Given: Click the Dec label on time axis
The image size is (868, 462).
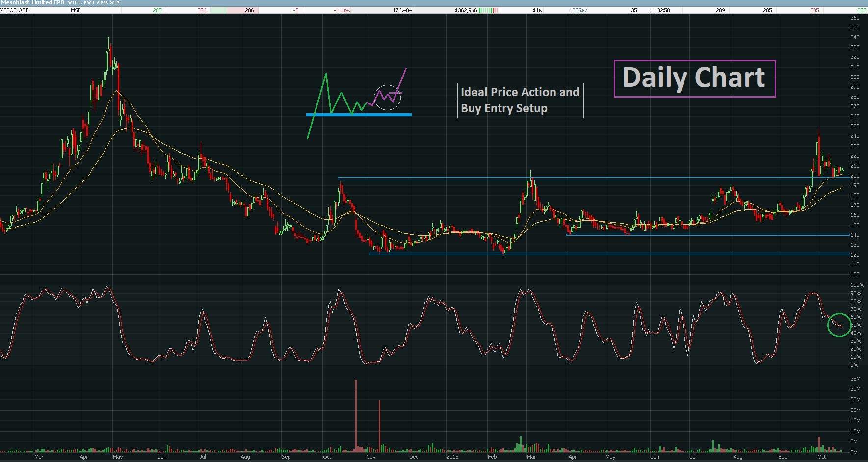Looking at the screenshot, I should click(x=414, y=457).
